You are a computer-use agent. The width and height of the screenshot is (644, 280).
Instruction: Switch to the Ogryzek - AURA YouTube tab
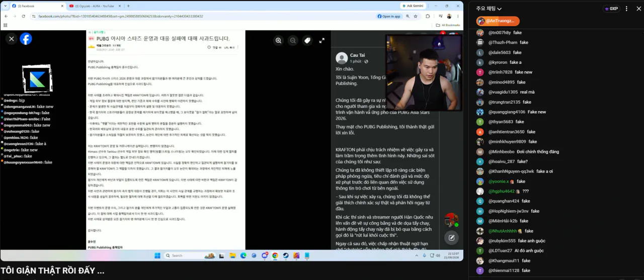[96, 6]
